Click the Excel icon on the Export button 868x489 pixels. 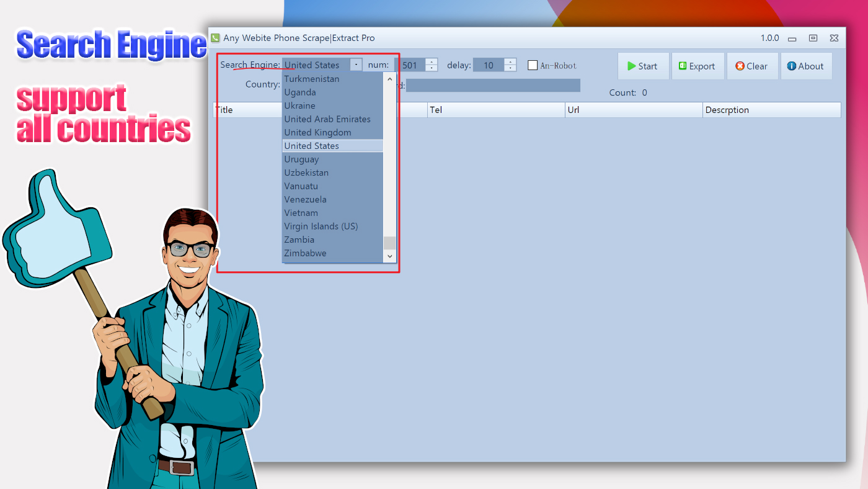click(683, 66)
